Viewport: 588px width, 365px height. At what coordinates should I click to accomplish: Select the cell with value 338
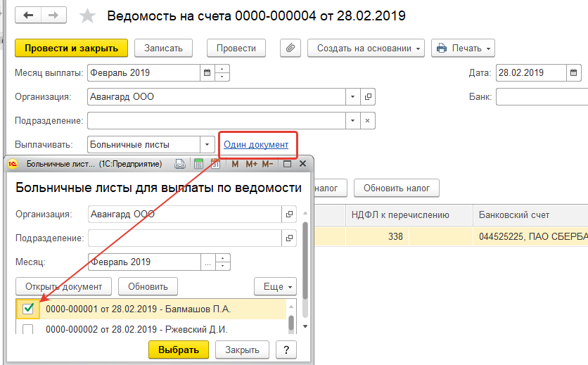tap(378, 237)
